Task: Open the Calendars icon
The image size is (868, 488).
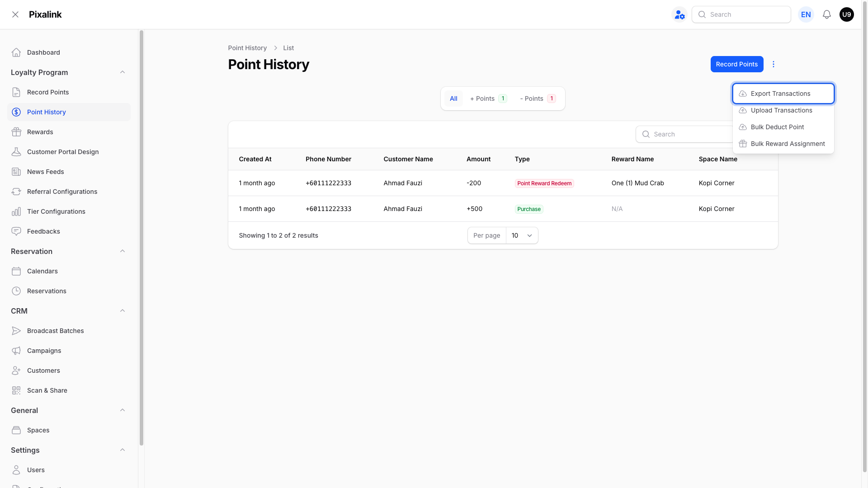Action: point(16,271)
